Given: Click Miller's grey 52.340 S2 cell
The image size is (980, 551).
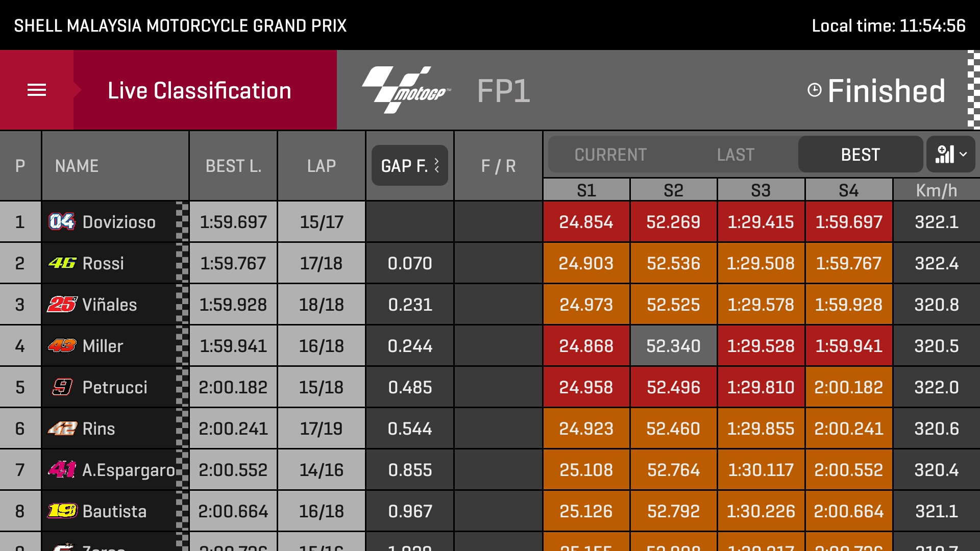Looking at the screenshot, I should pos(673,345).
